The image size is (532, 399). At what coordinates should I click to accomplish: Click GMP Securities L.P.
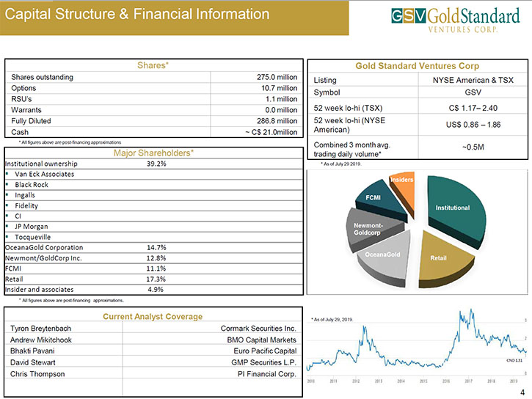tap(263, 362)
